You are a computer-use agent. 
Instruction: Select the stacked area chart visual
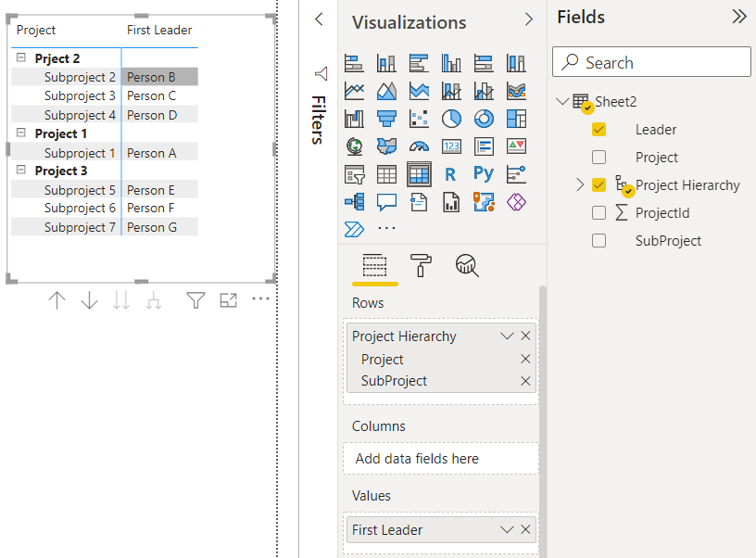pos(419,91)
